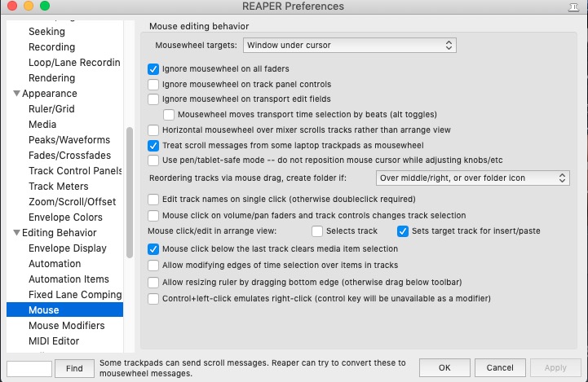Open Track Meters preferences
The width and height of the screenshot is (588, 382).
pos(59,187)
